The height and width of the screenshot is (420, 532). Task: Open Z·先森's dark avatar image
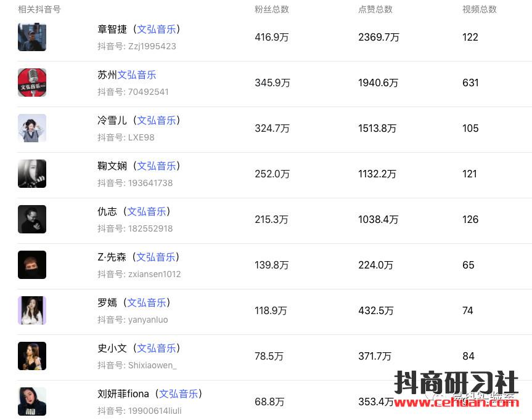click(32, 265)
